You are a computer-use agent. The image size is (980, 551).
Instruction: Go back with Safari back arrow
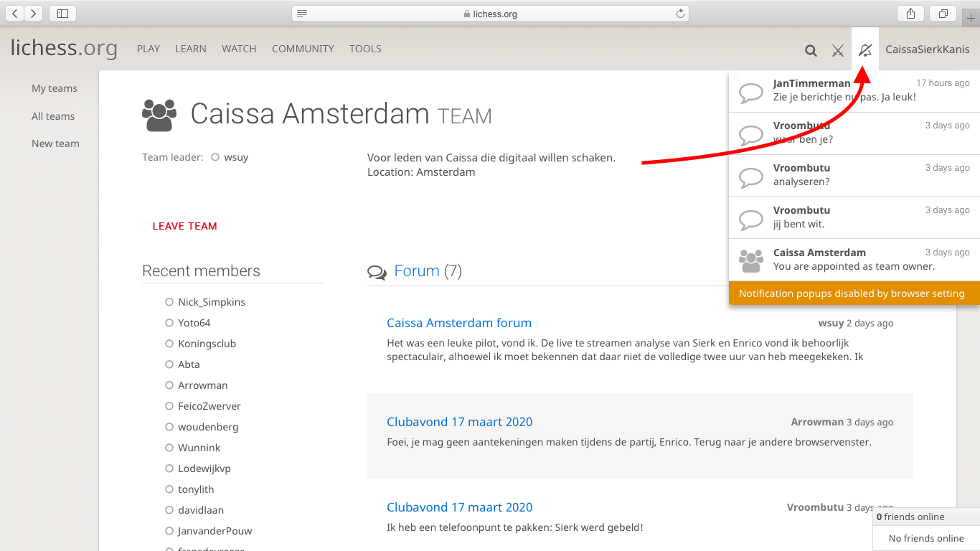coord(15,13)
